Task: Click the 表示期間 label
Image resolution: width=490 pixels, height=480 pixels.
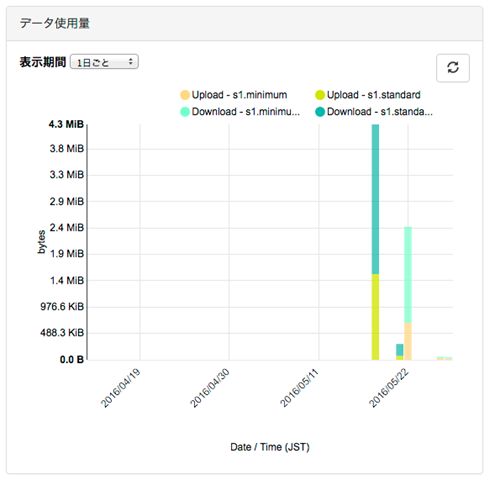Action: 43,62
